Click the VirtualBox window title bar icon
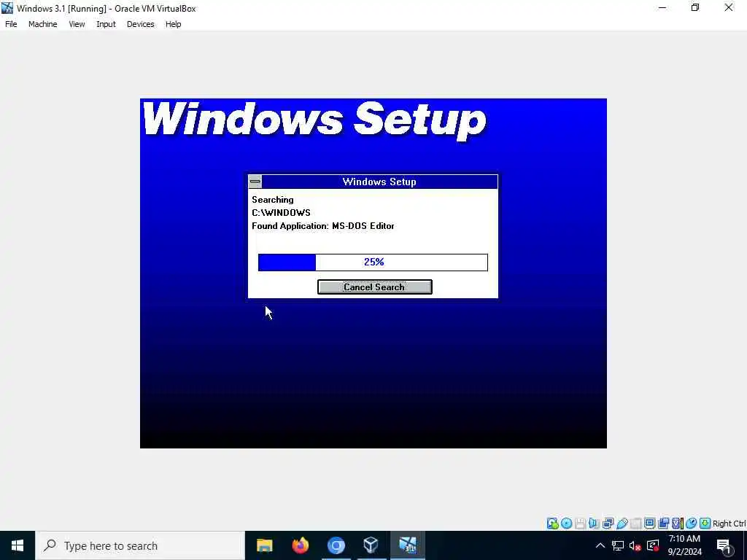Image resolution: width=747 pixels, height=560 pixels. pos(7,8)
